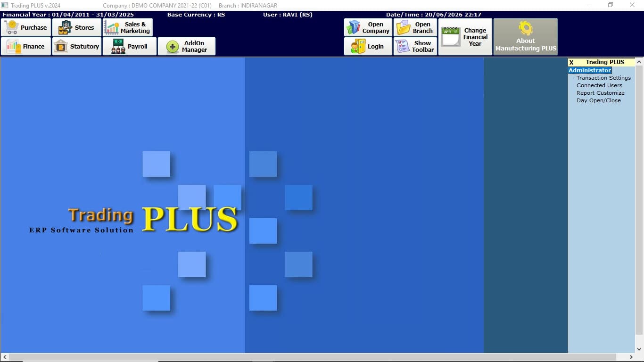Open Connected Users in Administrator menu
The height and width of the screenshot is (362, 644).
tap(599, 85)
